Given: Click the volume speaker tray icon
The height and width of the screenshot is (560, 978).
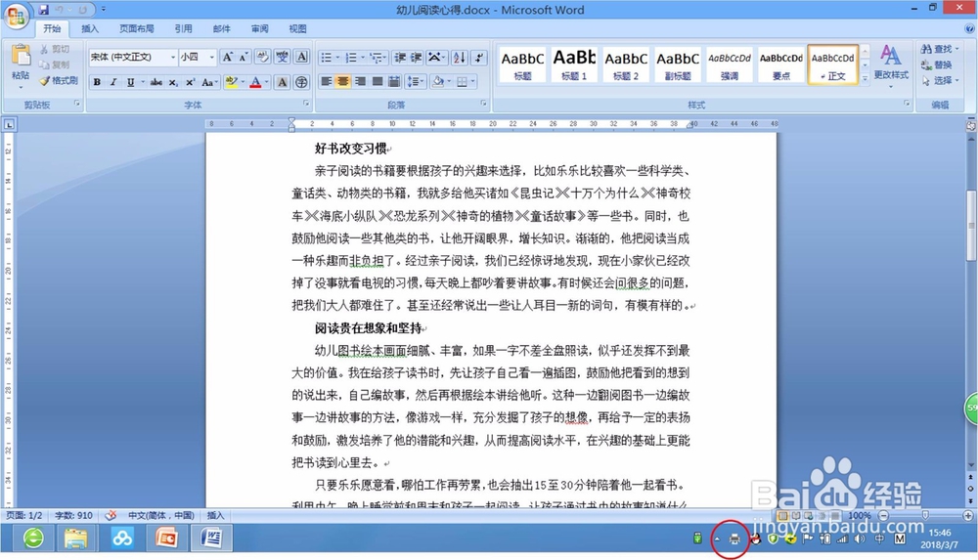Looking at the screenshot, I should [x=860, y=538].
